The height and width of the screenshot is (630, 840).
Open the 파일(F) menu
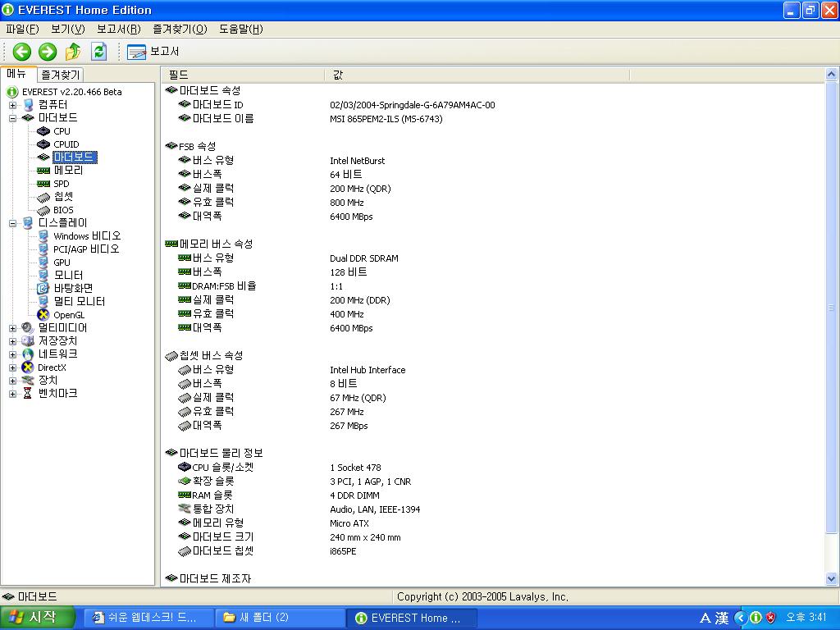22,29
